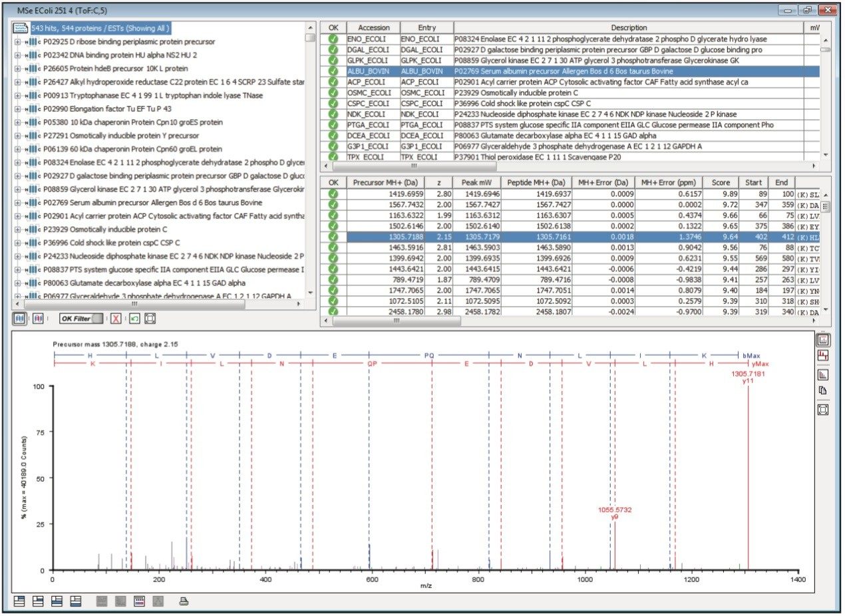Sort by the Description column header
This screenshot has width=845, height=616.
point(629,28)
